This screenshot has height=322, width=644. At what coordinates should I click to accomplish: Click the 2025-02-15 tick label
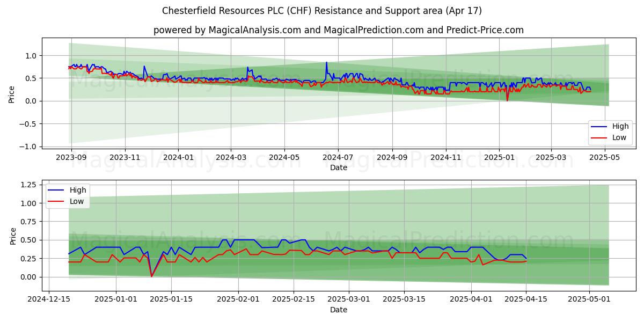(x=294, y=299)
